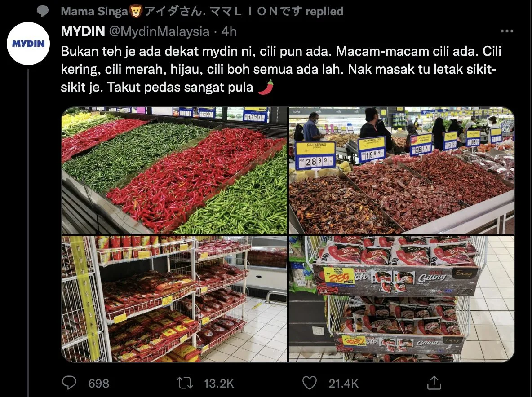Open the fresh chili display photo

174,171
